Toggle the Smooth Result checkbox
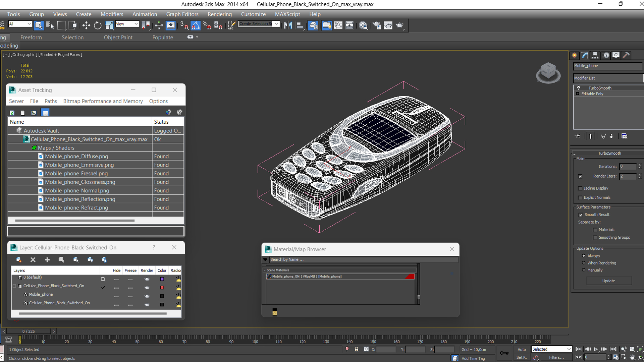The image size is (644, 362). pyautogui.click(x=581, y=215)
